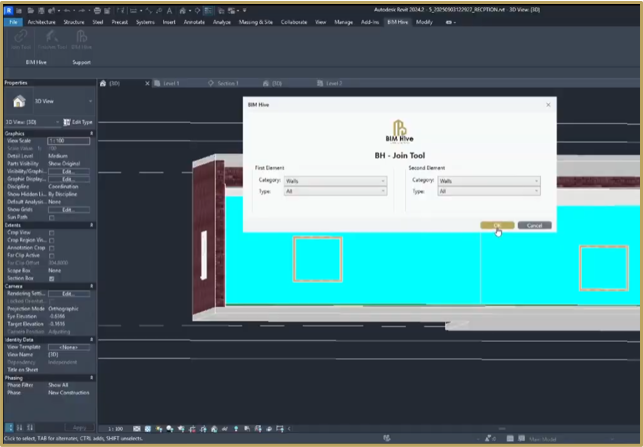The height and width of the screenshot is (447, 643).
Task: Close the BIM Hive dialog with X
Action: (548, 105)
